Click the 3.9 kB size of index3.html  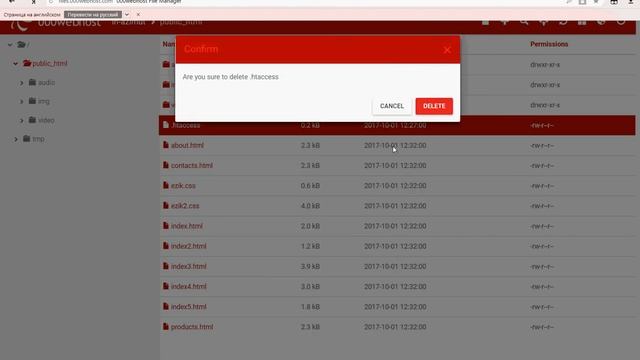point(310,267)
